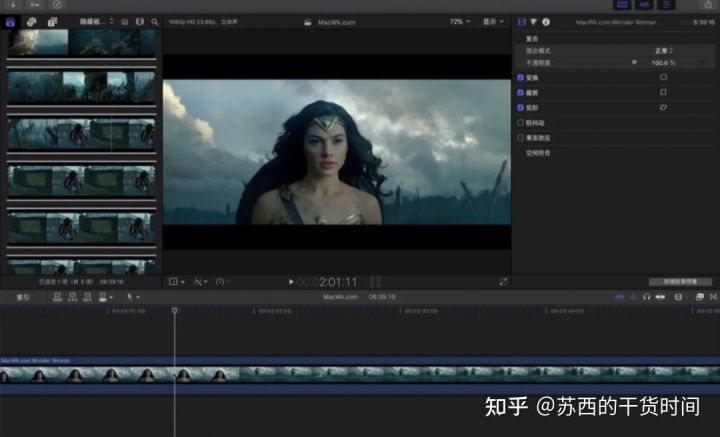Click the keyword editor key icon

(x=35, y=5)
